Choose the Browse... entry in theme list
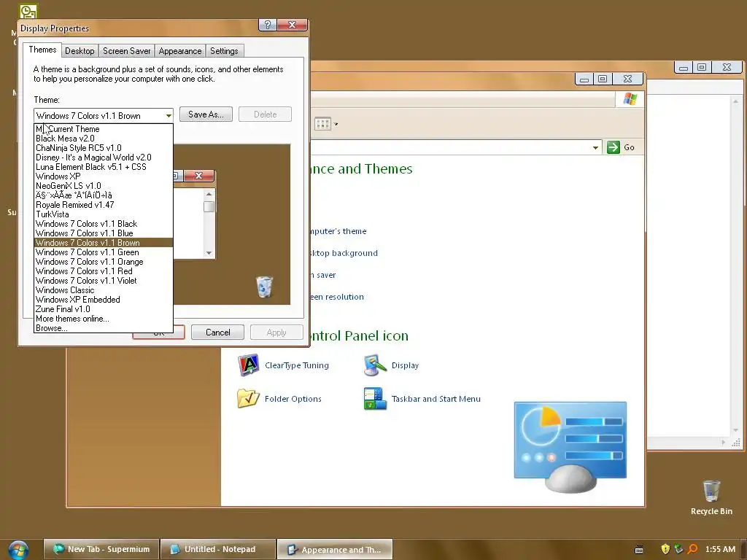The width and height of the screenshot is (747, 560). click(104, 328)
